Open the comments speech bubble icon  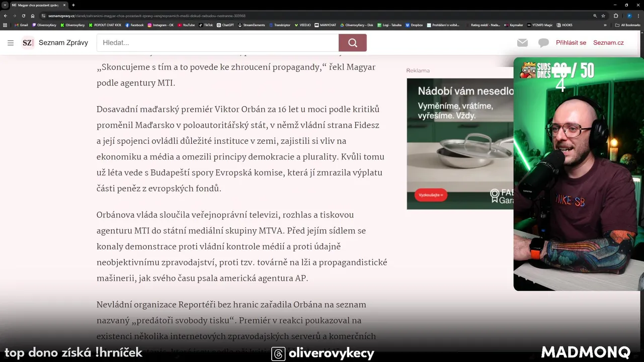[x=543, y=43]
